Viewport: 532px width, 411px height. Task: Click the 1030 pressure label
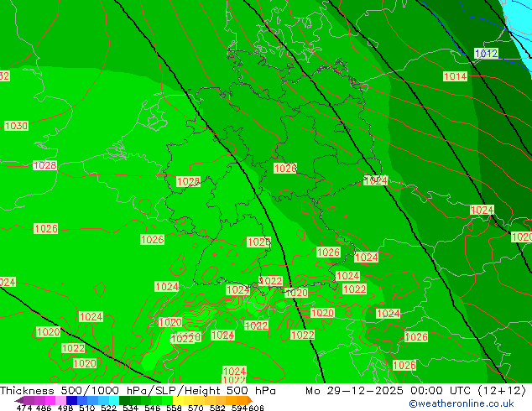click(16, 126)
